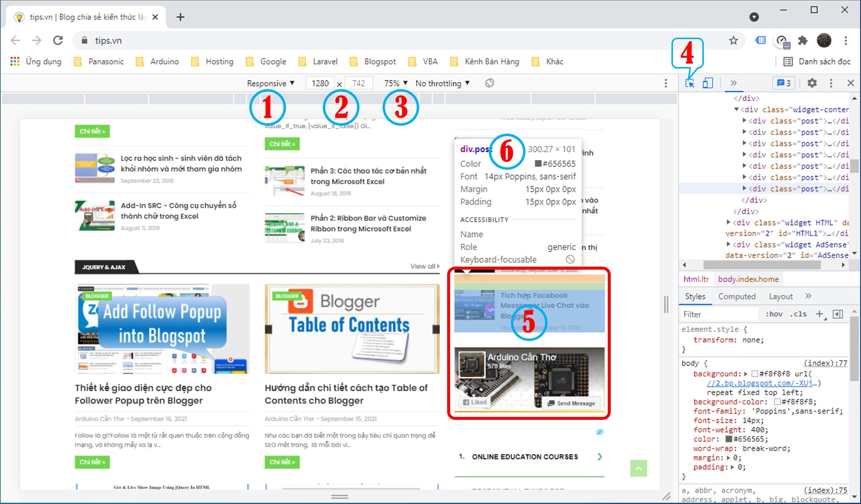
Task: Expand the margin property triangle
Action: click(x=729, y=458)
